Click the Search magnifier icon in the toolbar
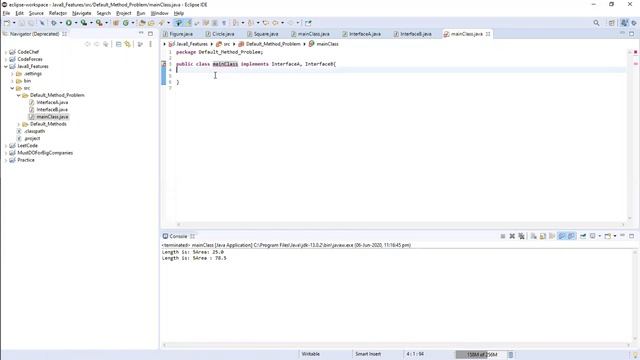640x360 pixels. 596,23
